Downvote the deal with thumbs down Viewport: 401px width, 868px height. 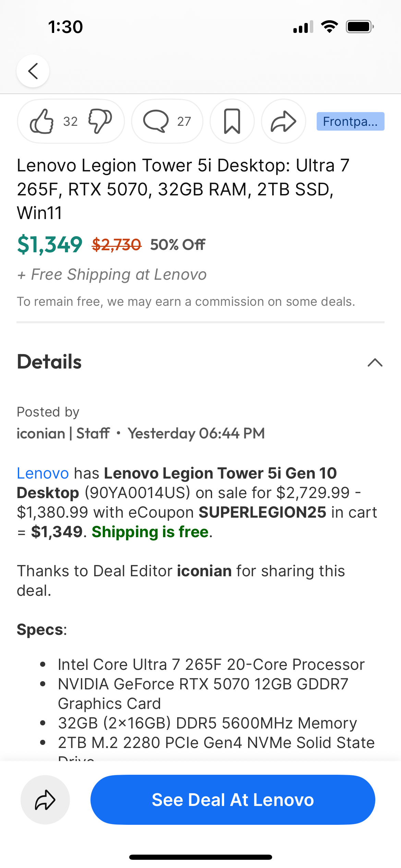100,121
